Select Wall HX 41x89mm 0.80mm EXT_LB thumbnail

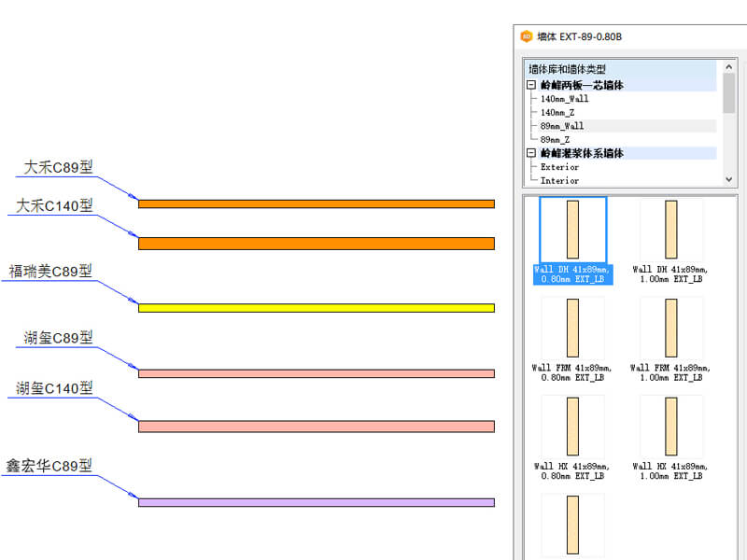[x=572, y=427]
